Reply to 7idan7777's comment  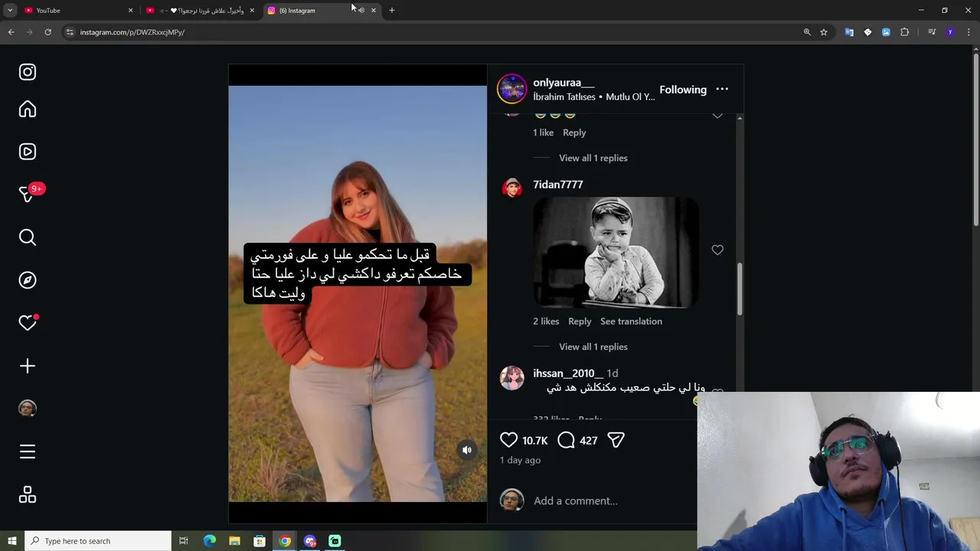click(580, 321)
